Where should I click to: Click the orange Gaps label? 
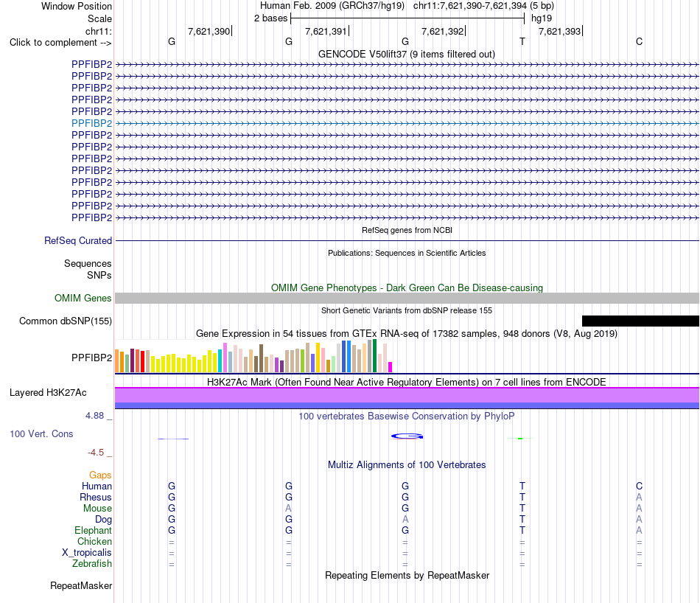(100, 475)
